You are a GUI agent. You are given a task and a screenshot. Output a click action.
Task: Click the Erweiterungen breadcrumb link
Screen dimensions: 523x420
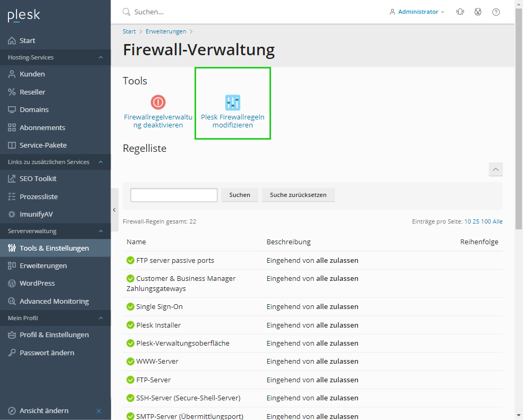pos(166,31)
